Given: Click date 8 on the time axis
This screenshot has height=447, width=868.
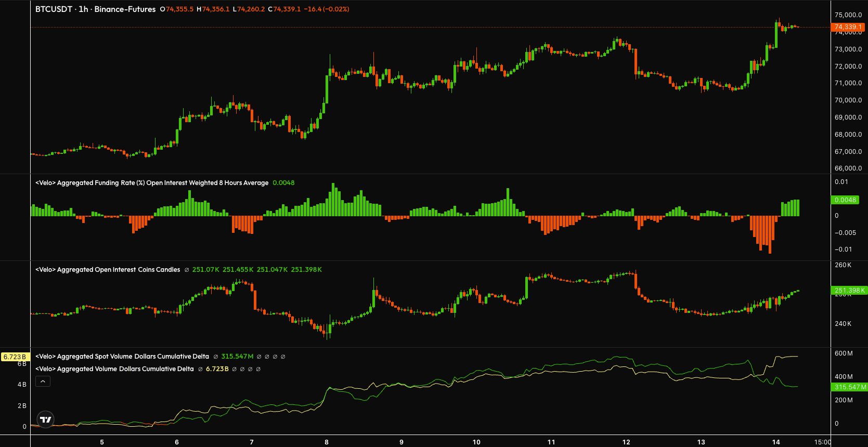Looking at the screenshot, I should tap(327, 442).
